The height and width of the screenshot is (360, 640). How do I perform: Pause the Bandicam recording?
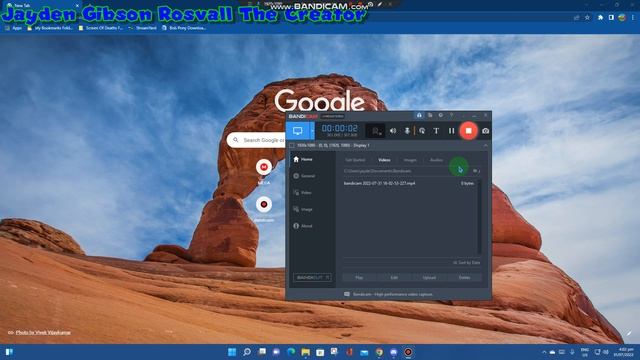point(451,131)
